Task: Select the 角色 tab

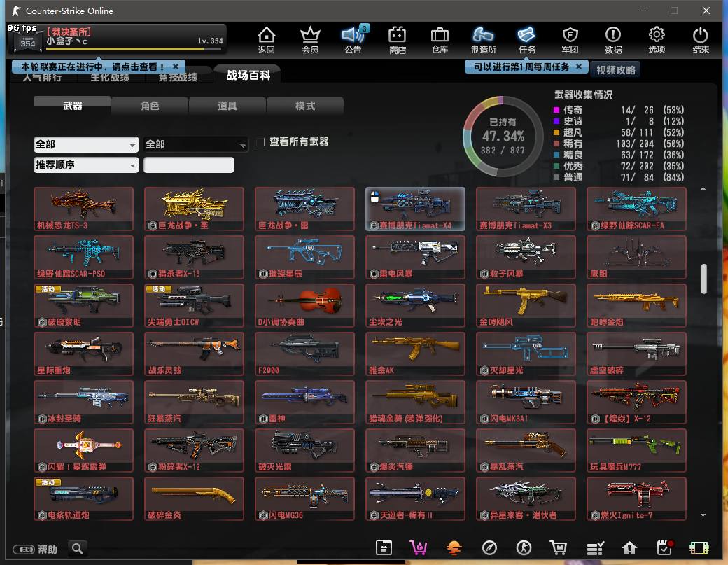Action: tap(150, 106)
